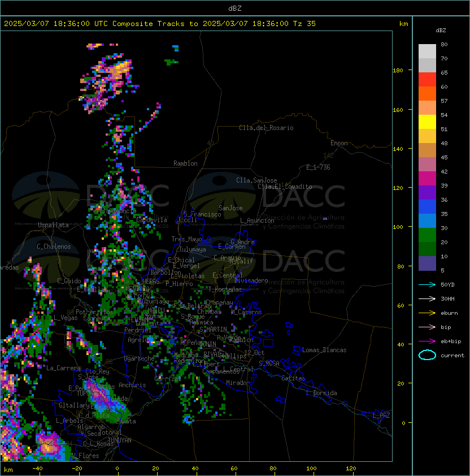The height and width of the screenshot is (476, 470).
Task: Pick the slate purple swatch above 5 dBZ
Action: [x=427, y=263]
